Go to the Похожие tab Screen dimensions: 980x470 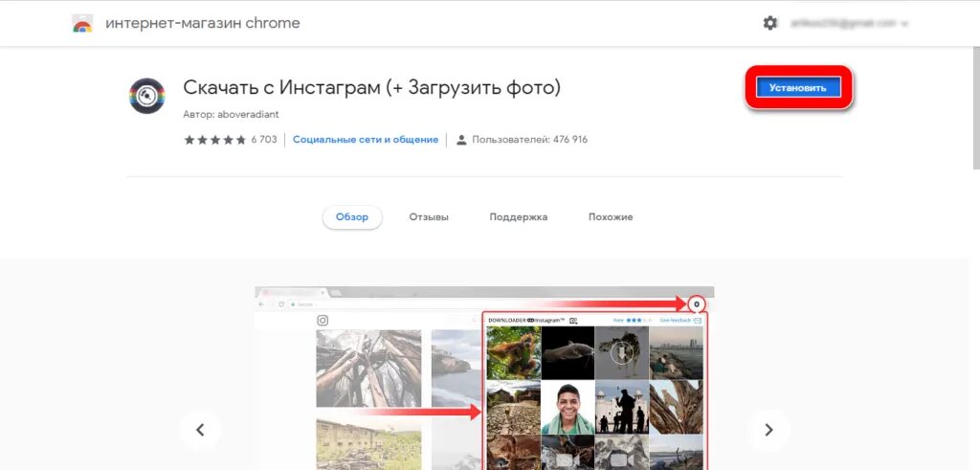[611, 217]
